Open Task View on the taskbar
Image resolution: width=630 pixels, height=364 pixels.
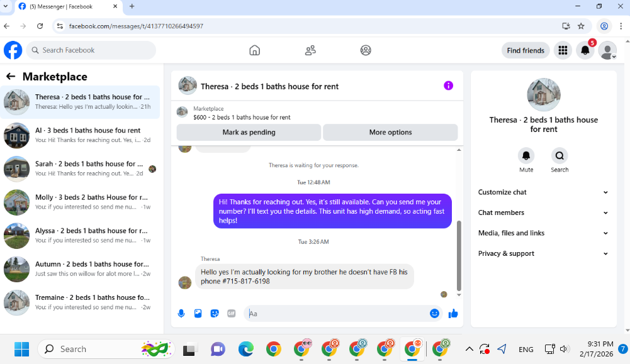tap(189, 349)
